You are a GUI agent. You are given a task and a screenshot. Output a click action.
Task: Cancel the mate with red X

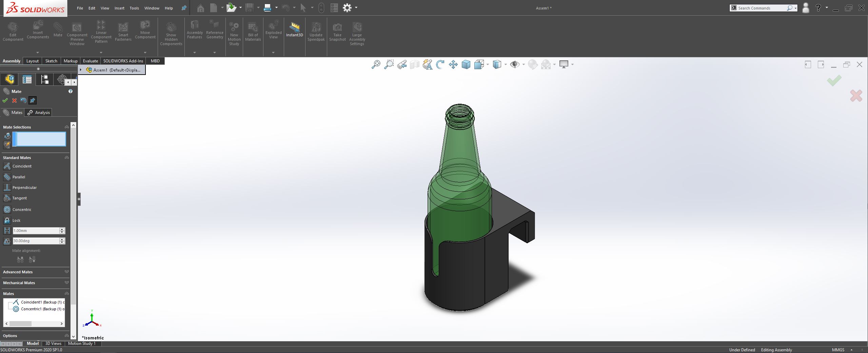(x=14, y=100)
